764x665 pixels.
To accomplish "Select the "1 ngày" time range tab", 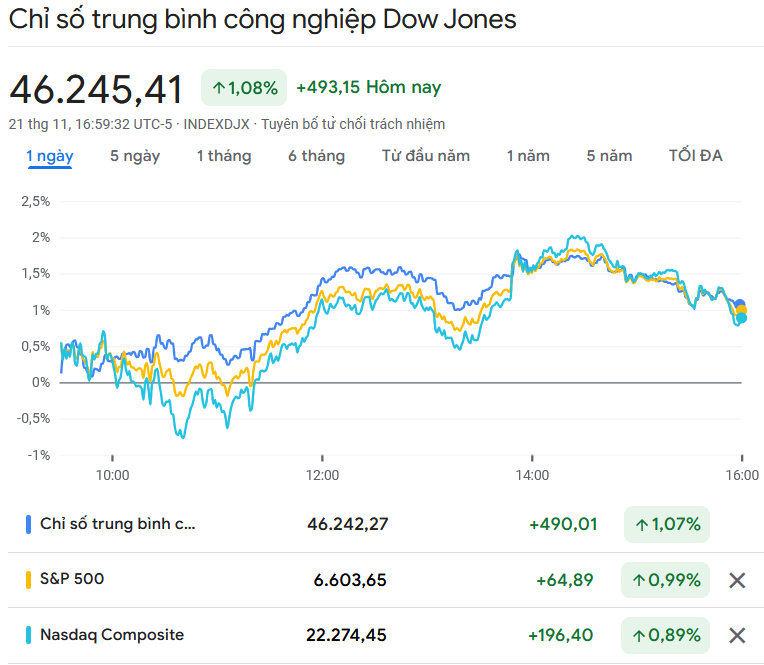I will [49, 156].
